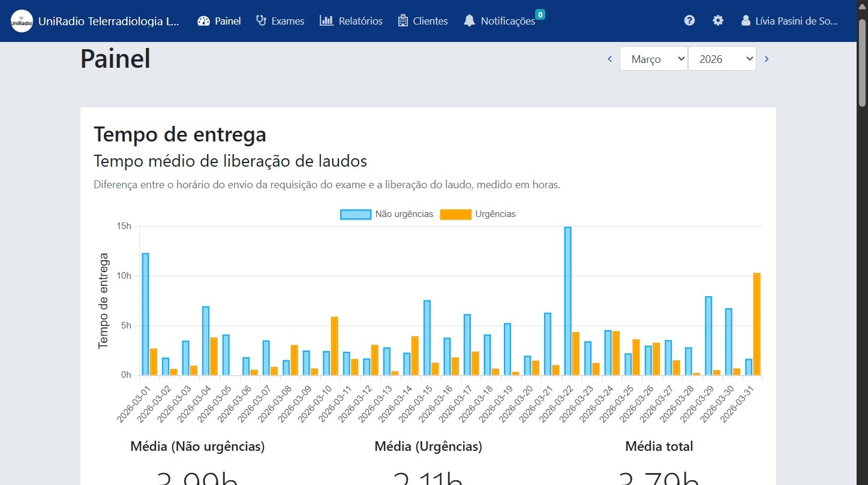This screenshot has height=485, width=868.
Task: Select the stethoscope icon for Exames
Action: click(x=260, y=20)
